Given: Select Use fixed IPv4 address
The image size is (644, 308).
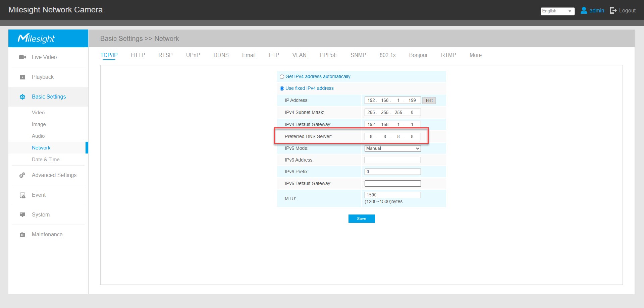Looking at the screenshot, I should [281, 88].
